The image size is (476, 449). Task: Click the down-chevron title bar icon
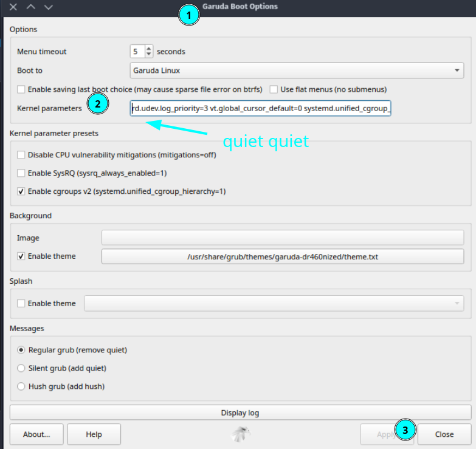[48, 7]
